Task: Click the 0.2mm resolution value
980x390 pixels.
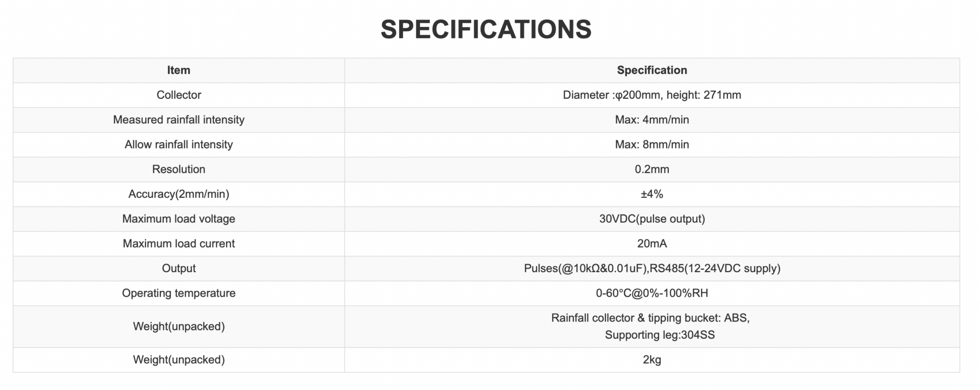Action: point(652,169)
